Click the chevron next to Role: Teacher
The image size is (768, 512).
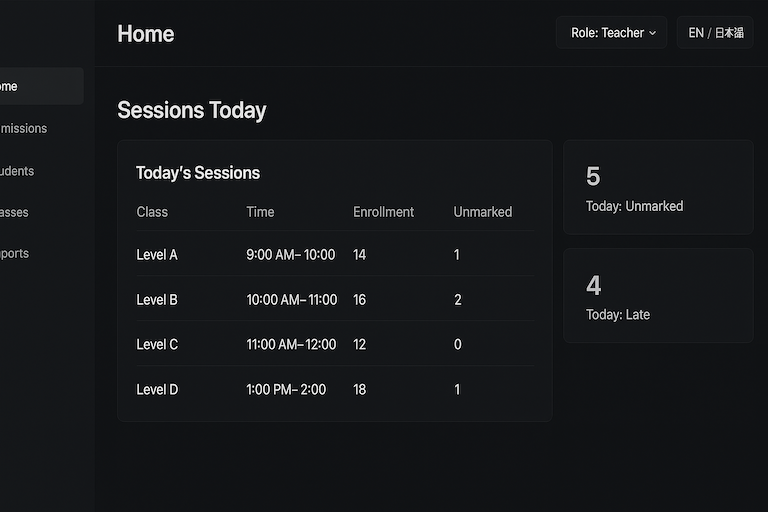point(653,33)
